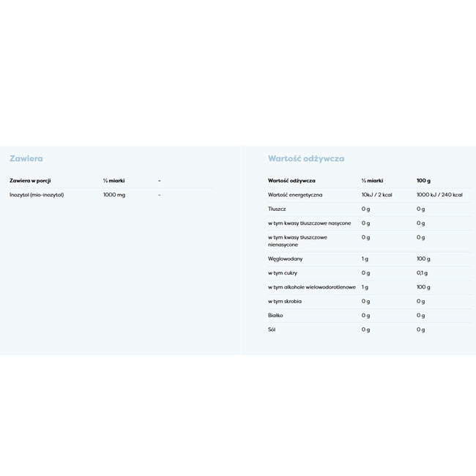Select the Białko row label
This screenshot has width=476, height=476.
coord(275,315)
